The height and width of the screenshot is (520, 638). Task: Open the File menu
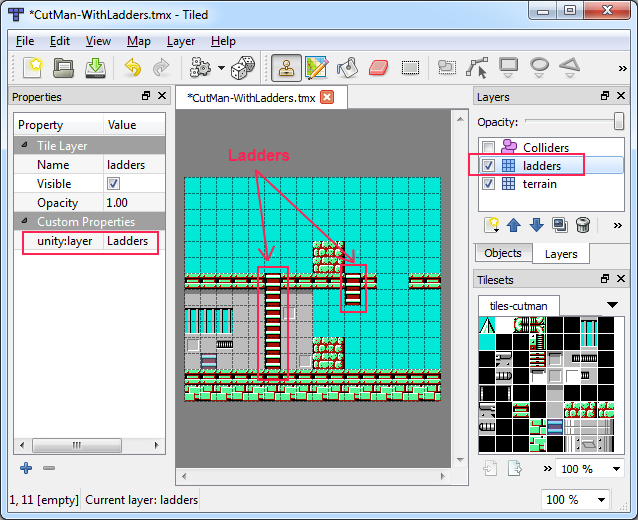(25, 41)
